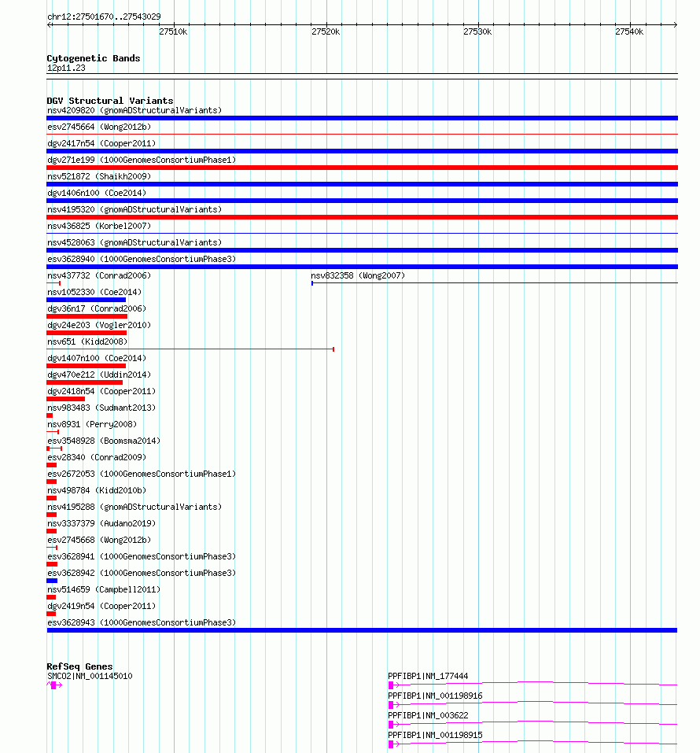Select esv3628940 1000GenomesConsortiumPhase3 label
The image size is (700, 753).
coord(142,259)
